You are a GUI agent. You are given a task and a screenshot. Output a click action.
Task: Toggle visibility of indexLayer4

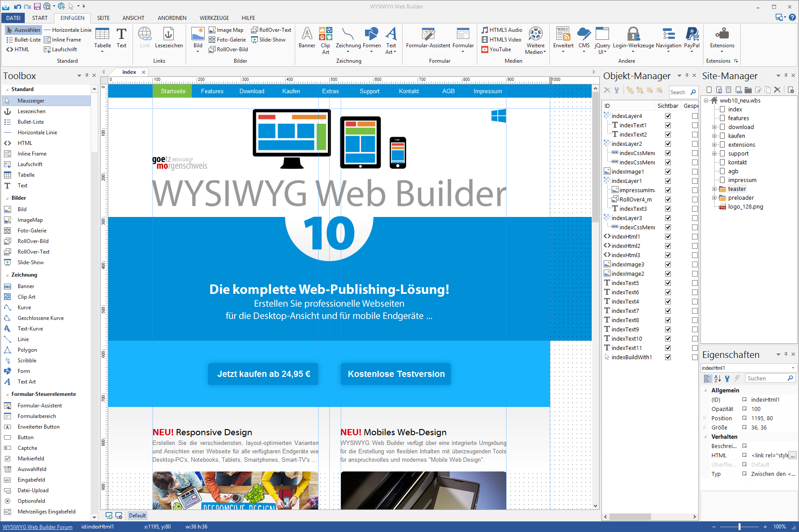(x=668, y=116)
